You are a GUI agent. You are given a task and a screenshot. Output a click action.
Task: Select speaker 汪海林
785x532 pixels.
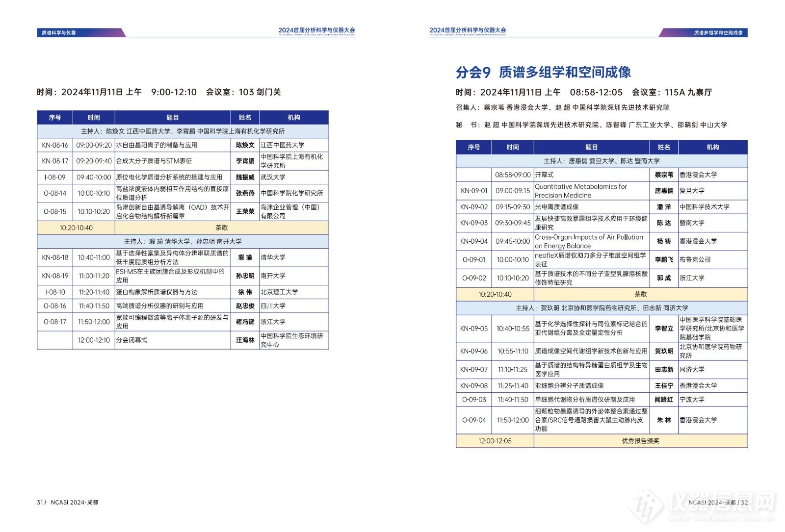[x=245, y=340]
